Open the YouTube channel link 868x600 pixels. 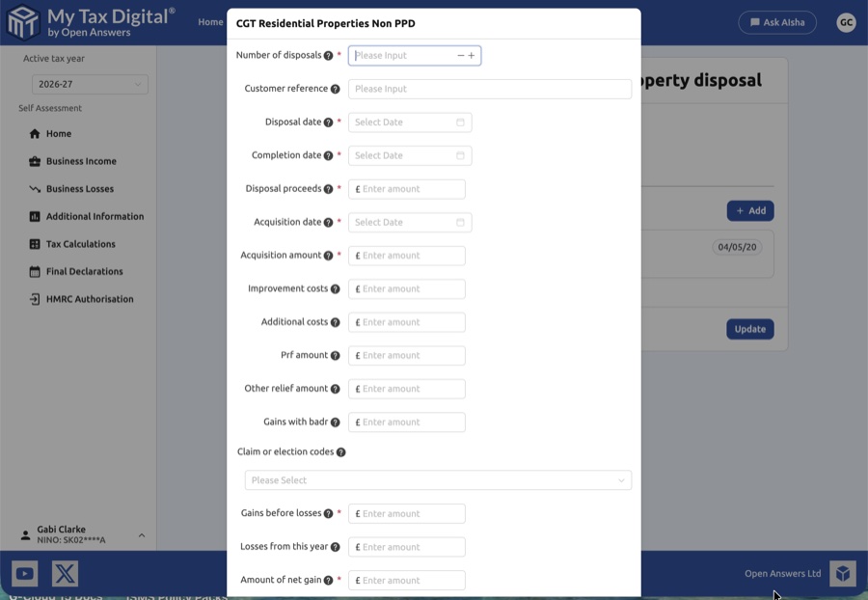tap(23, 573)
